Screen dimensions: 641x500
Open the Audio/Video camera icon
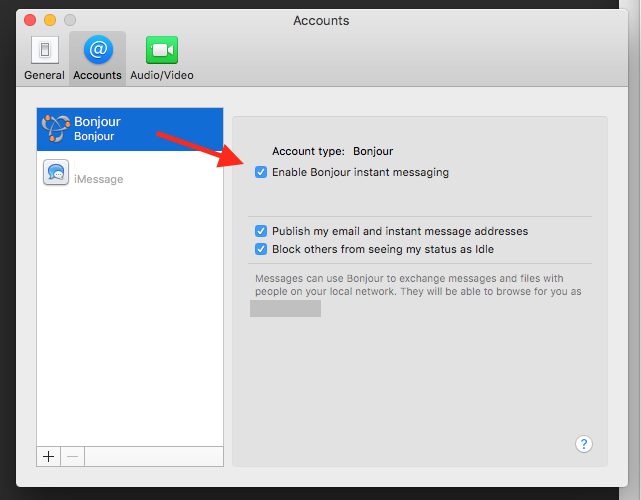162,50
